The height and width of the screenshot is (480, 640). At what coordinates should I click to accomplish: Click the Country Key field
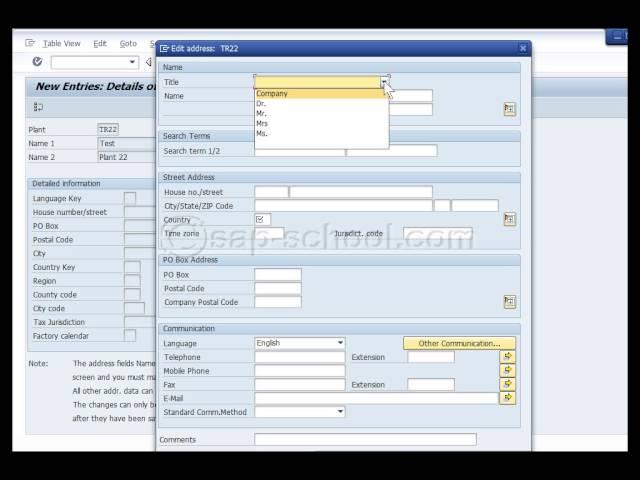click(x=132, y=267)
